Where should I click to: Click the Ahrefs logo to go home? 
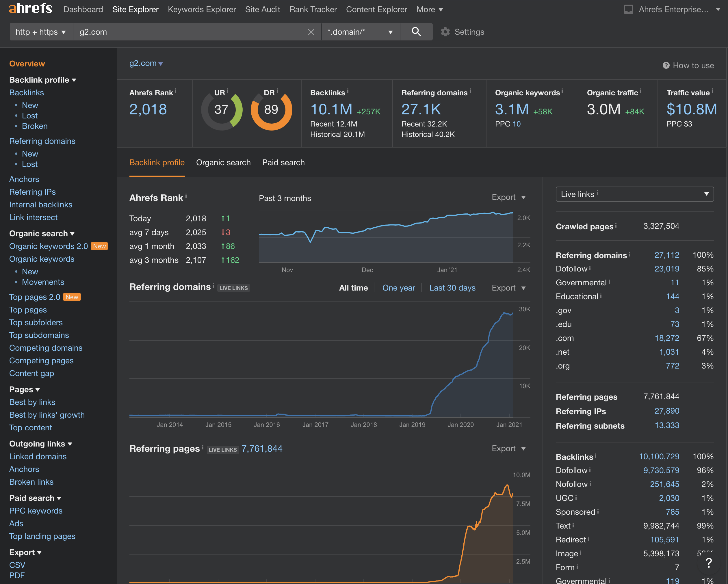30,9
